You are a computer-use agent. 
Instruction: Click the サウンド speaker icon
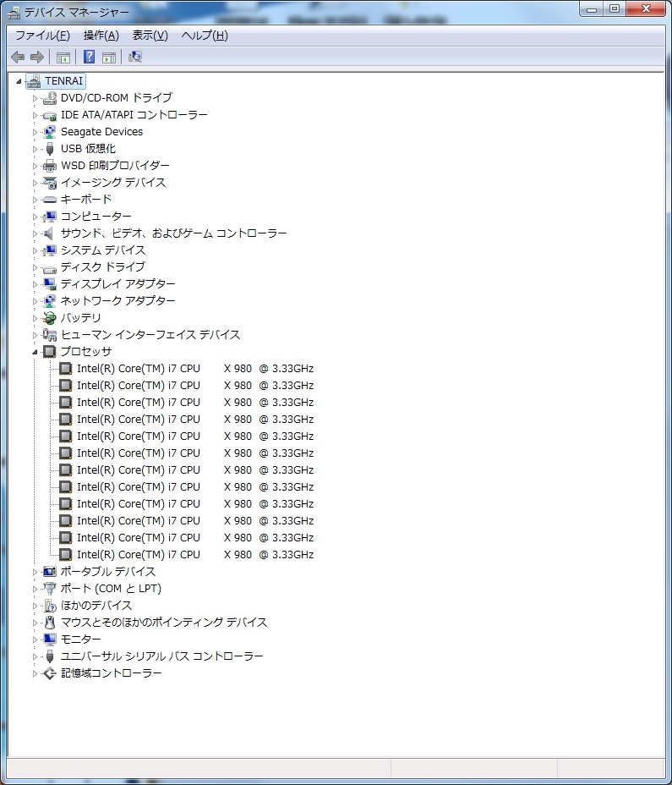tap(48, 233)
